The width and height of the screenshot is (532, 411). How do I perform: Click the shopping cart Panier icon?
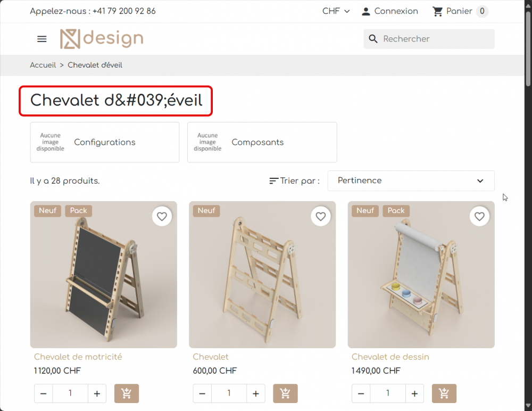pos(438,11)
